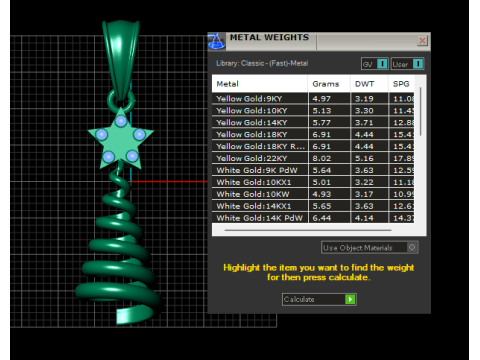Click the 8.02 grams value
This screenshot has height=360, width=480.
(322, 158)
